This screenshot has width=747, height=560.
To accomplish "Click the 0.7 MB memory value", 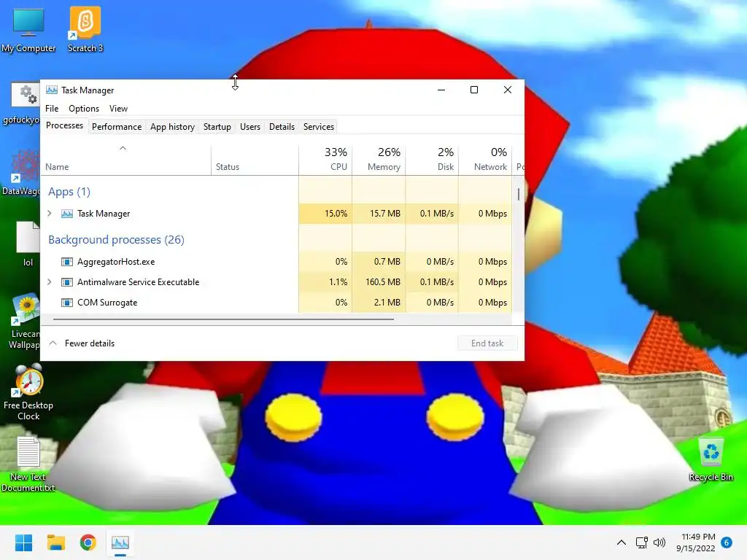I will point(387,262).
